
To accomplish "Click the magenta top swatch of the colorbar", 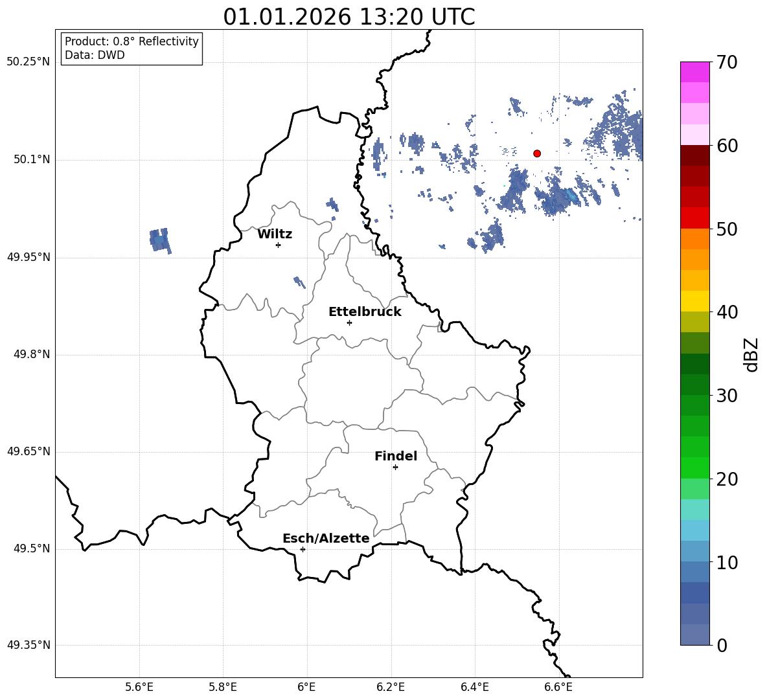I will [694, 72].
